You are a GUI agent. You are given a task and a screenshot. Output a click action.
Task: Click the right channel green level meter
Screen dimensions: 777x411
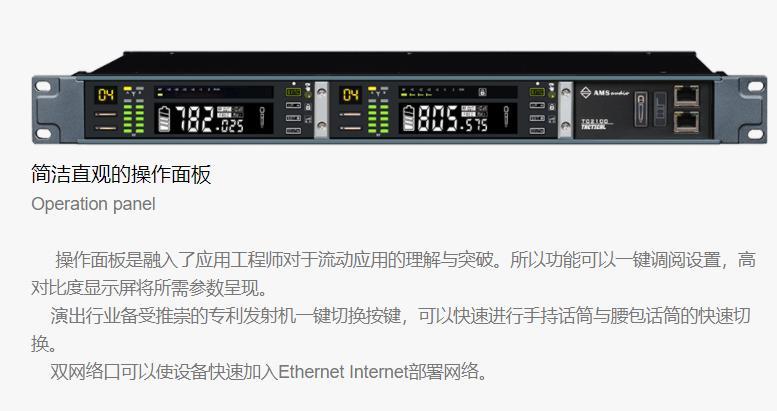pos(378,118)
